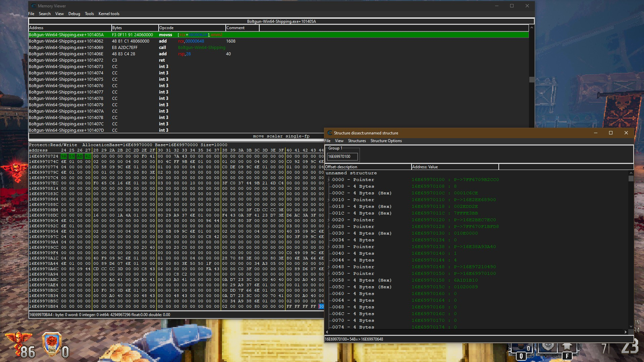Select the call Boltgun-Win64-Shipping instruction row
The height and width of the screenshot is (362, 644).
pyautogui.click(x=278, y=48)
